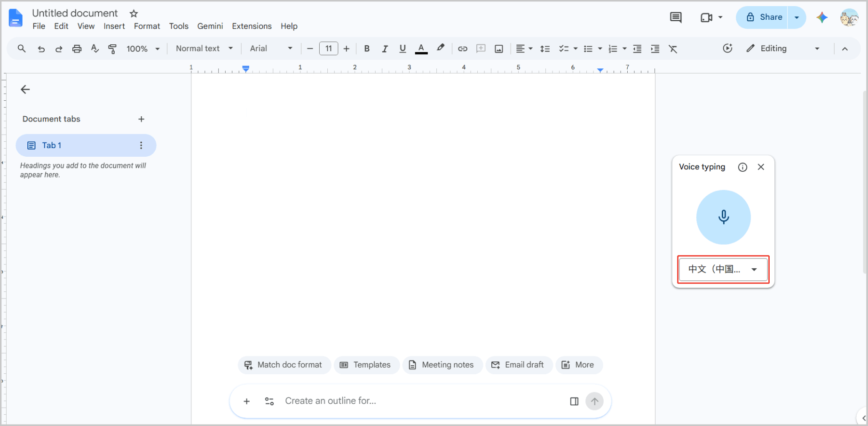Close the Voice typing panel
The width and height of the screenshot is (868, 426).
[x=761, y=167]
